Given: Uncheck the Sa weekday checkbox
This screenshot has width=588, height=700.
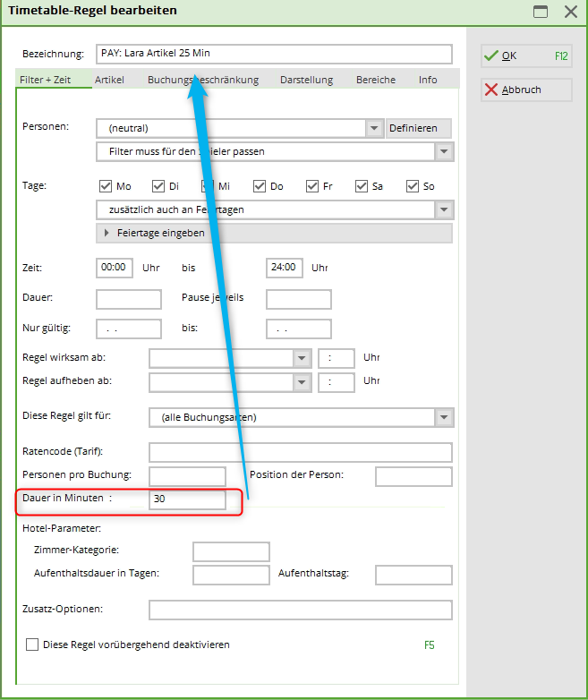Looking at the screenshot, I should click(x=362, y=186).
